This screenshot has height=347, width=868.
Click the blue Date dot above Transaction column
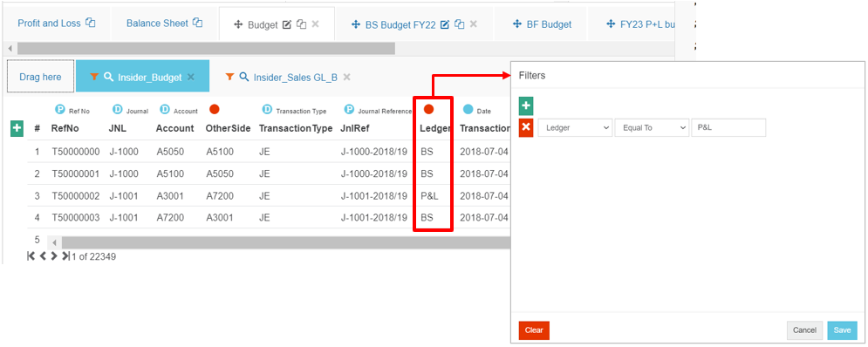(x=468, y=110)
